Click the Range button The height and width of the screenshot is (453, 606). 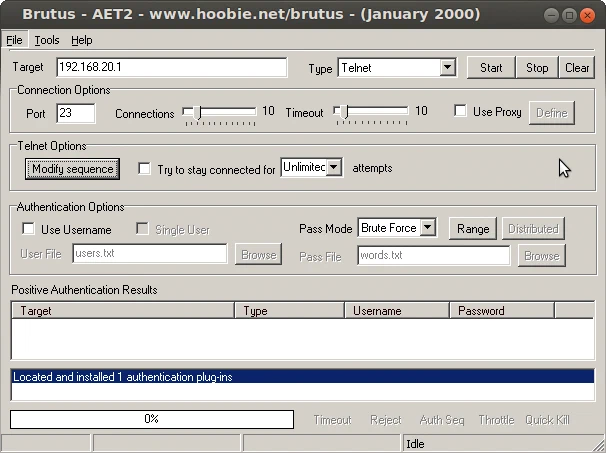473,229
